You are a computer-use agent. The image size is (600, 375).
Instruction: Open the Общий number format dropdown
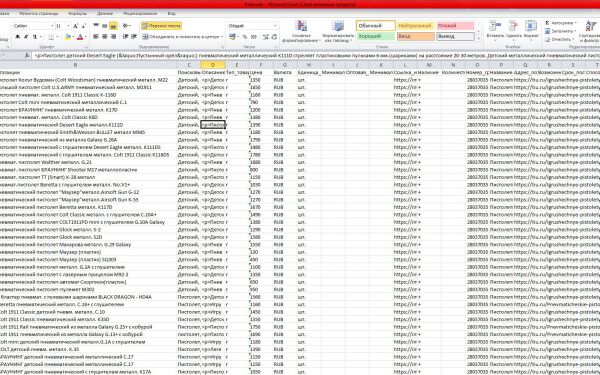[x=275, y=26]
